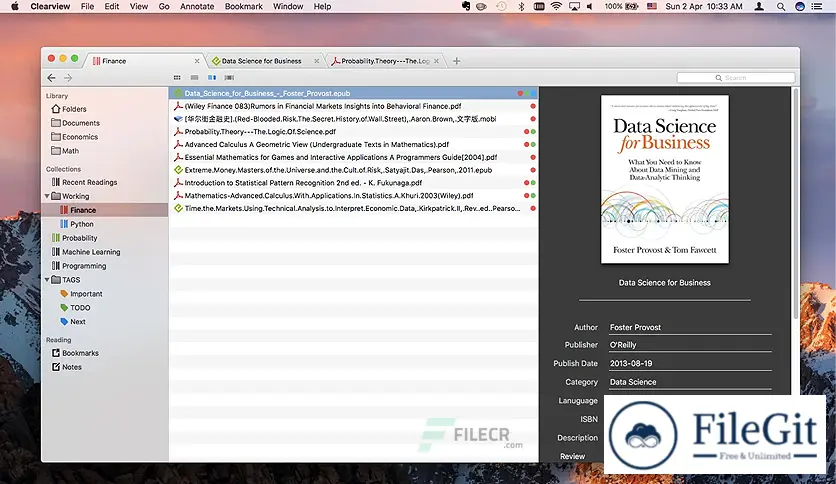Click Data Science for Business cover thumbnail
The width and height of the screenshot is (836, 484).
(664, 179)
